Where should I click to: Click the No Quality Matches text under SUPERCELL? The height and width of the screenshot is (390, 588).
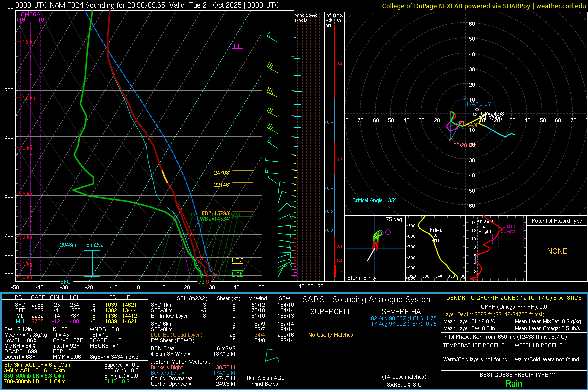coord(331,335)
